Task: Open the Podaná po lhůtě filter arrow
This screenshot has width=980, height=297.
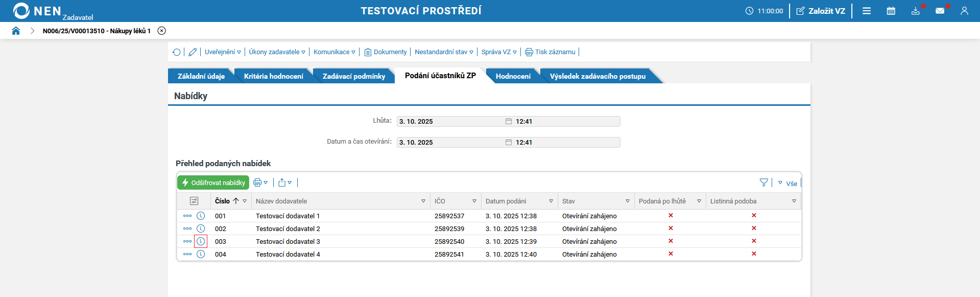Action: 699,201
